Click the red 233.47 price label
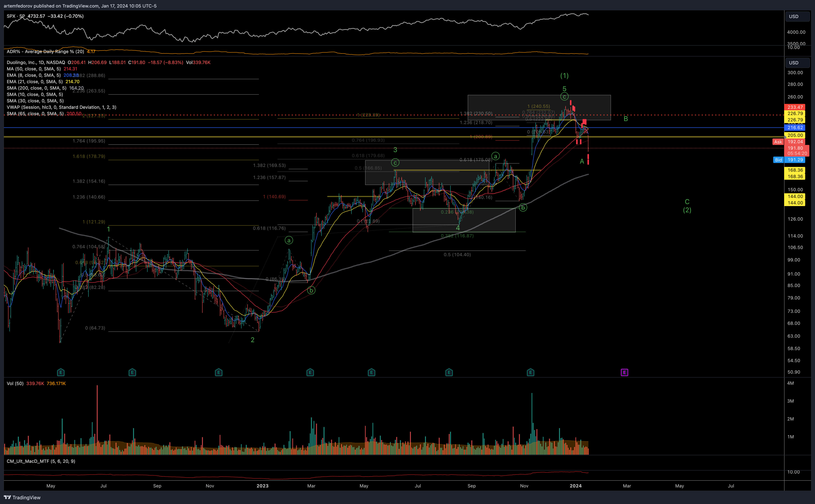815x504 pixels. point(795,107)
